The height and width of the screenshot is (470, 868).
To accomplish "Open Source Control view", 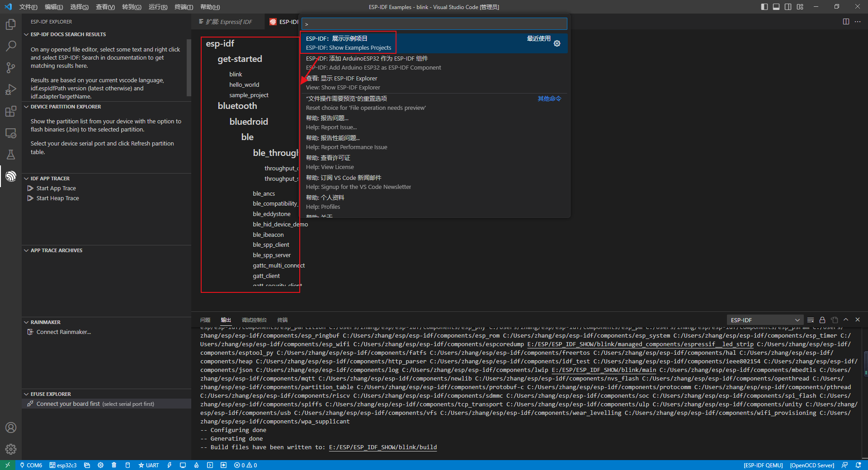I will point(11,68).
